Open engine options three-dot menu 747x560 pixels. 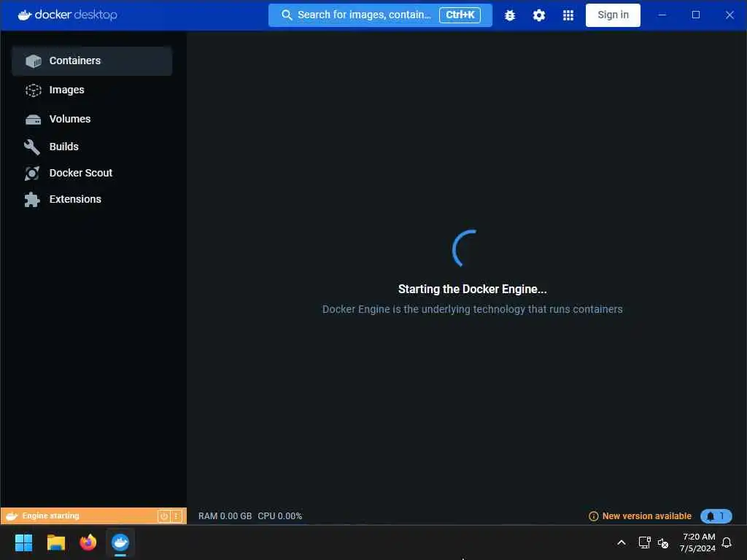pyautogui.click(x=177, y=516)
